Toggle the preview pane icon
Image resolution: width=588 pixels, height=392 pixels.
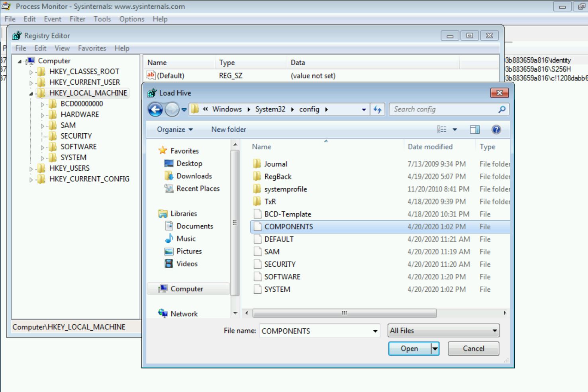[x=474, y=129]
